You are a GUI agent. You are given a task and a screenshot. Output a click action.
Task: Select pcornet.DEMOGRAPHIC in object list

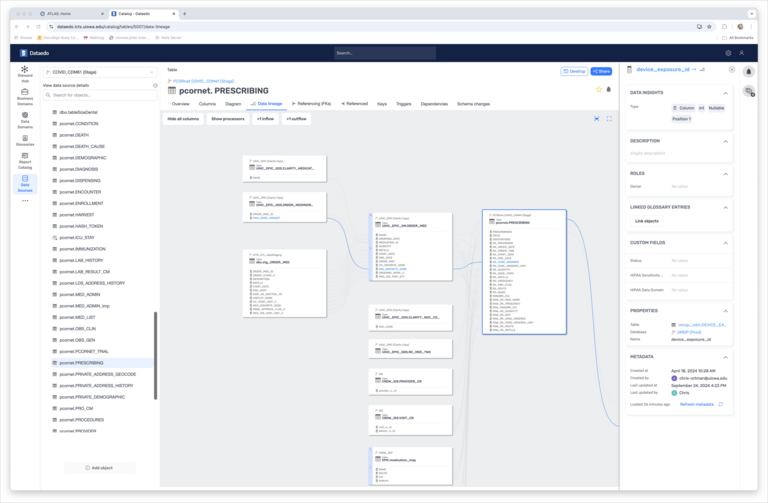tap(83, 158)
